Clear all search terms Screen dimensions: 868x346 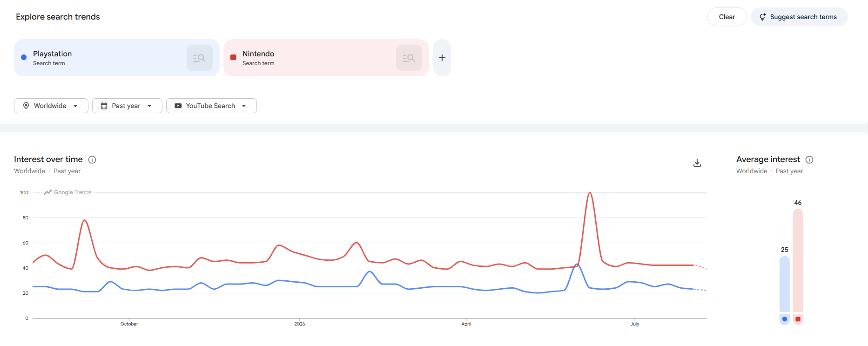727,17
